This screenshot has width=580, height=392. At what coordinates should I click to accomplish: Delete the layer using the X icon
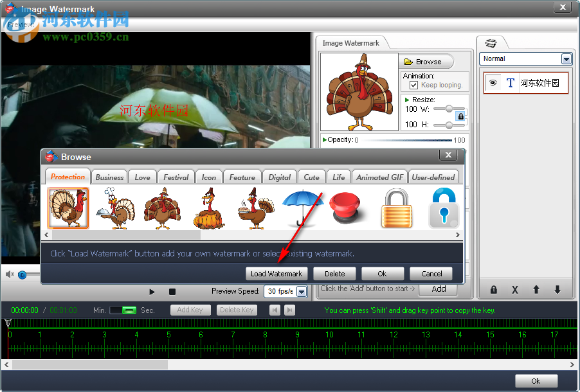pos(514,290)
